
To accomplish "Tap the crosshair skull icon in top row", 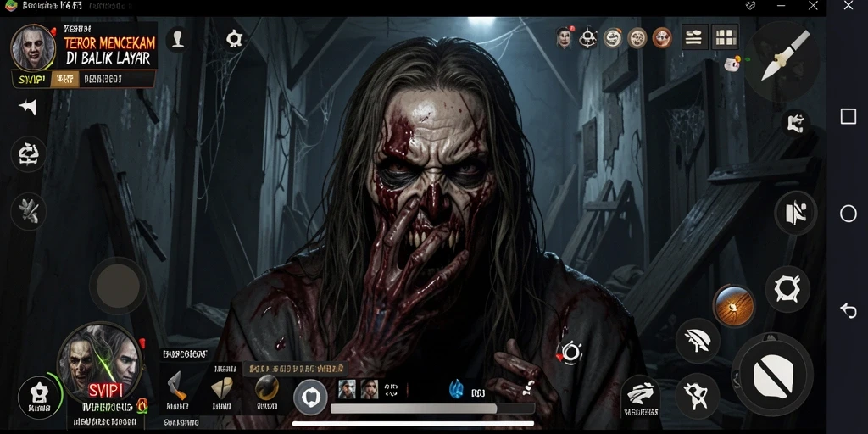I will click(588, 38).
